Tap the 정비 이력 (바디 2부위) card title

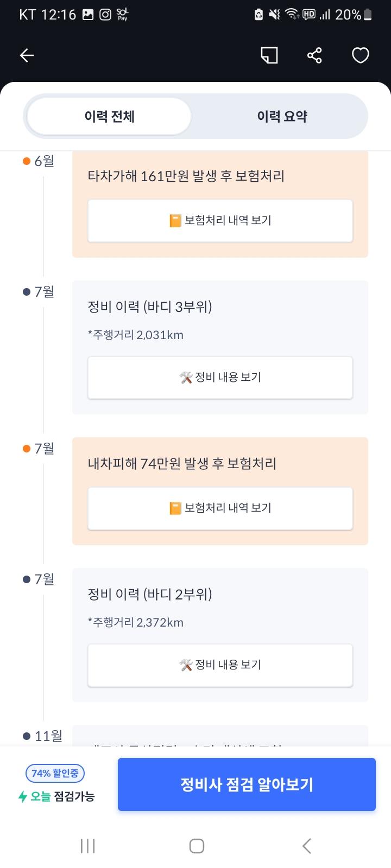click(150, 595)
